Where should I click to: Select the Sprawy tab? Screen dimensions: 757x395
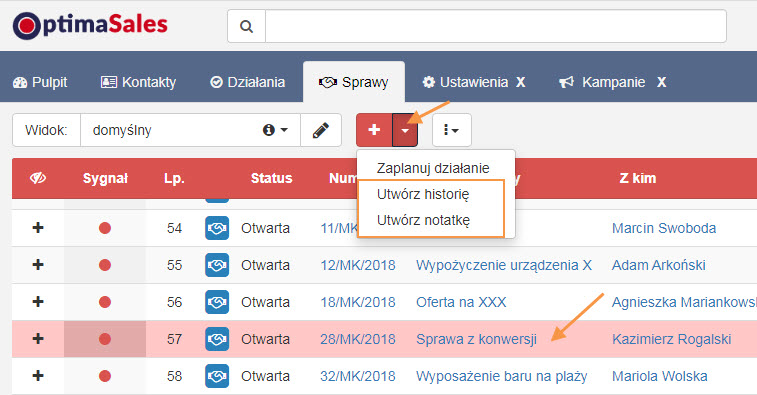354,82
